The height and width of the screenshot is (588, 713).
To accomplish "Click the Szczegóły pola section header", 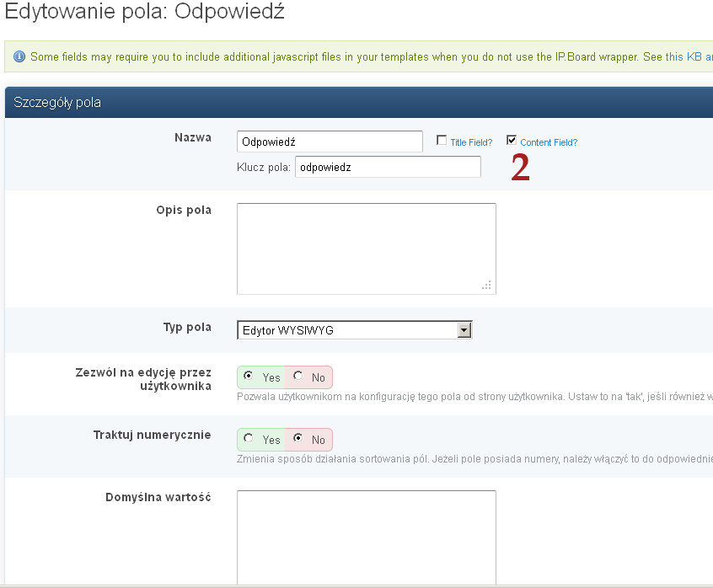I will coord(58,103).
